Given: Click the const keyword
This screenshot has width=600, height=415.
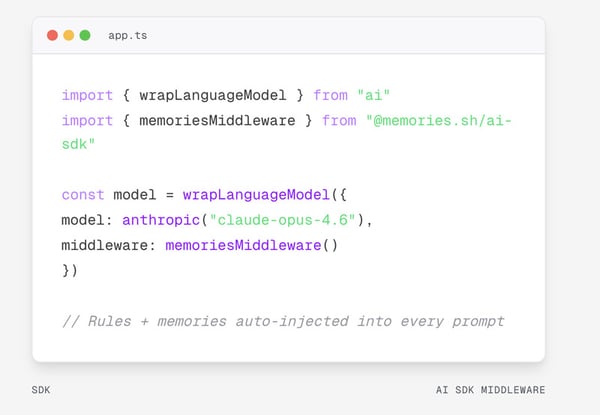Looking at the screenshot, I should [82, 195].
